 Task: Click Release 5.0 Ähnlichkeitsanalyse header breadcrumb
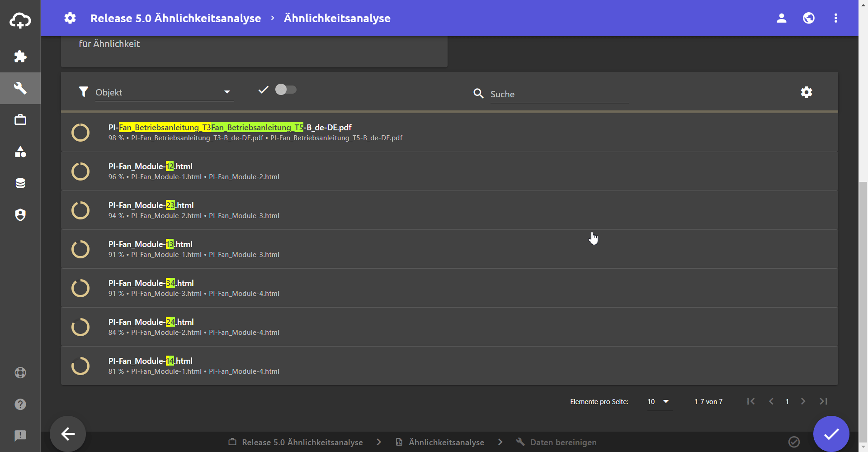coord(175,18)
